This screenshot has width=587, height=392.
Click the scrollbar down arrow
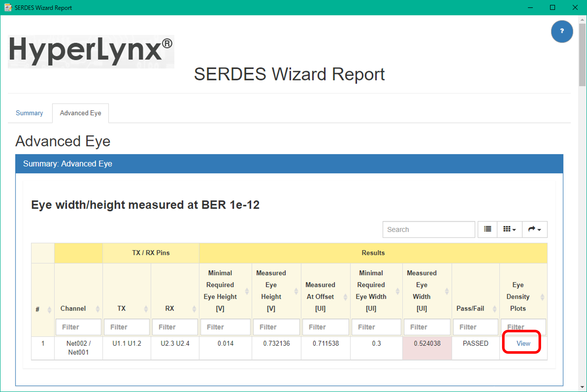tap(582, 387)
